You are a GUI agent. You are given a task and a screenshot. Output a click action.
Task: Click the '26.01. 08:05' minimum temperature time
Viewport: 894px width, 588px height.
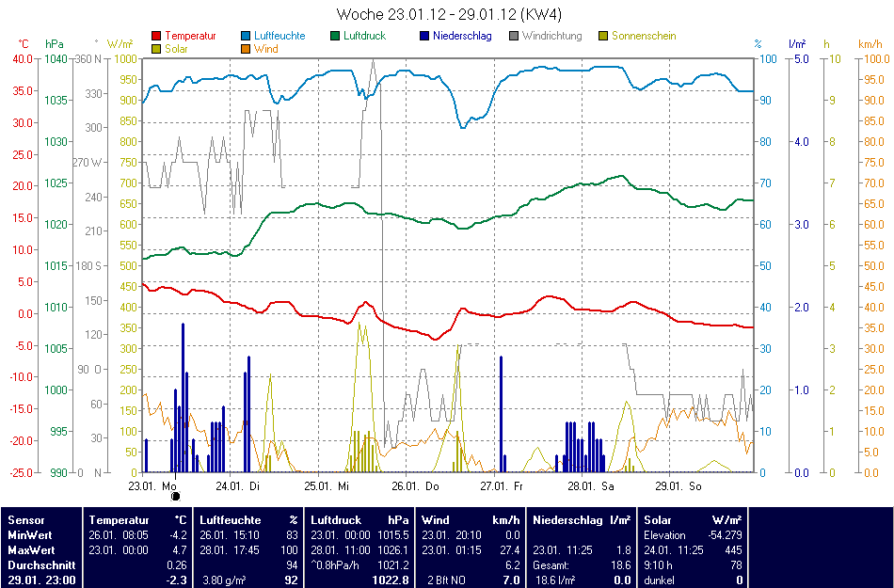click(119, 535)
